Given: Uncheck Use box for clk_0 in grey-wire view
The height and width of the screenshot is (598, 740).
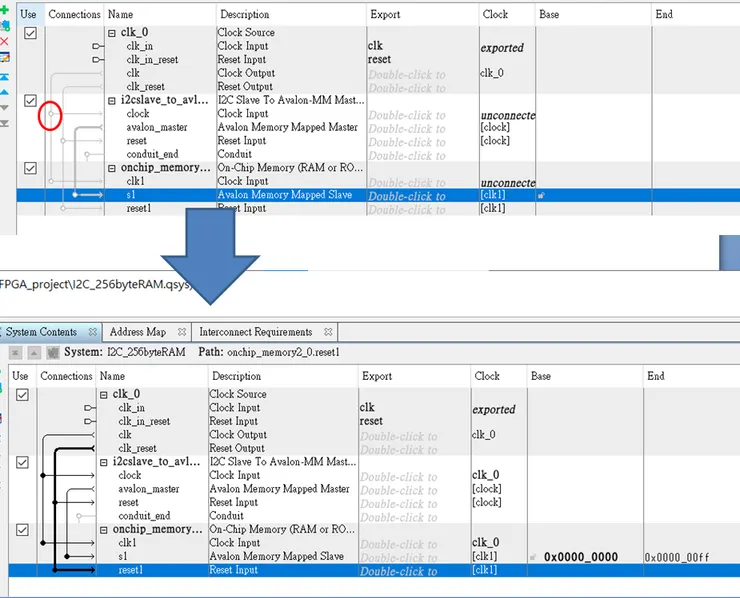Looking at the screenshot, I should (30, 33).
